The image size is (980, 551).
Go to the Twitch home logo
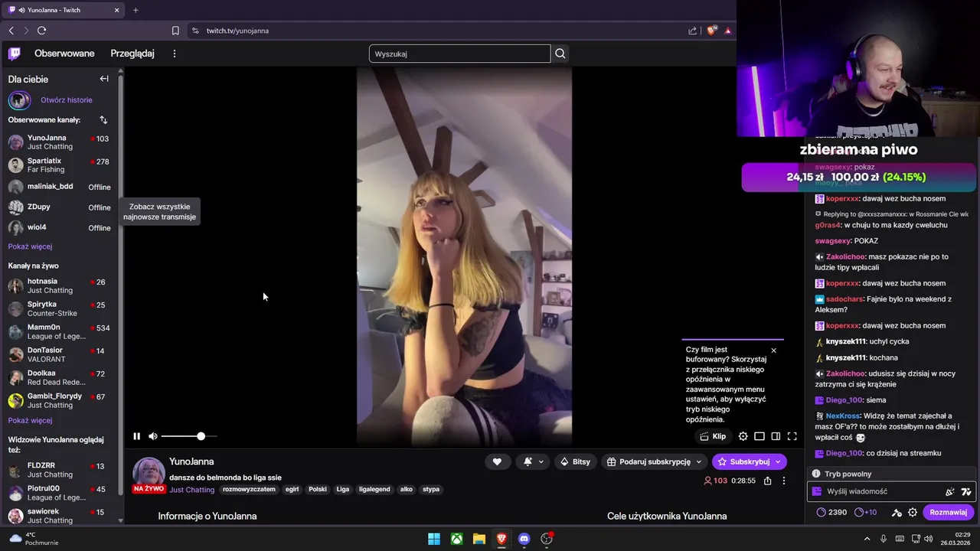pyautogui.click(x=15, y=54)
